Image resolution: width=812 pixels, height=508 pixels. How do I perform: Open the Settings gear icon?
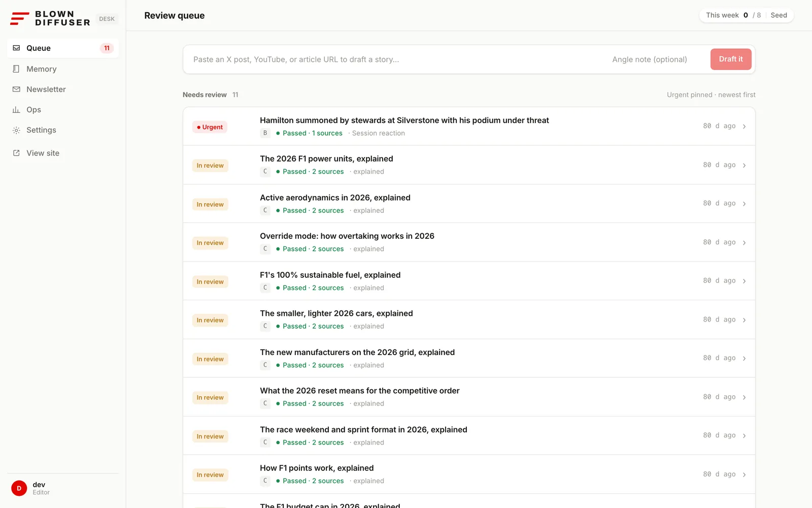(x=16, y=130)
